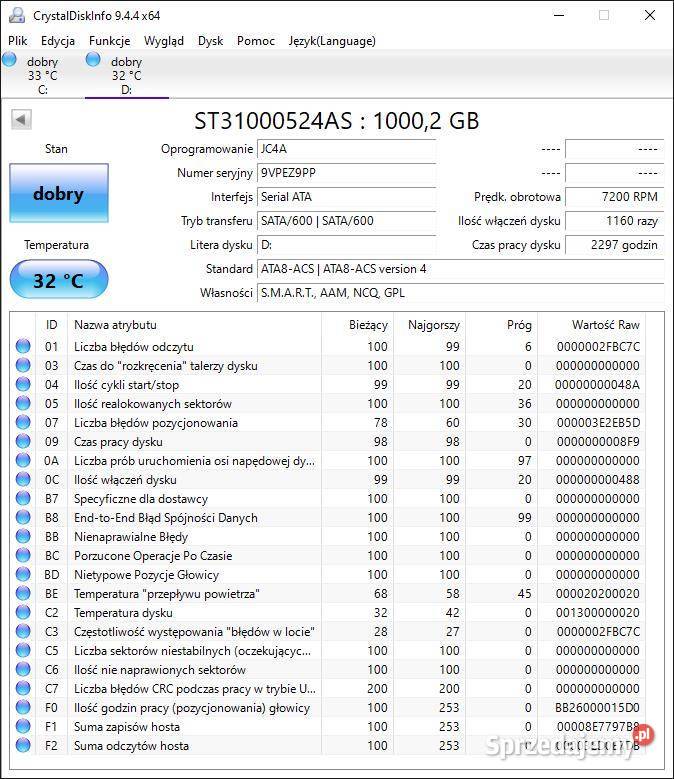This screenshot has height=779, width=674.
Task: Select raw value BB26000015D0
Action: 598,707
